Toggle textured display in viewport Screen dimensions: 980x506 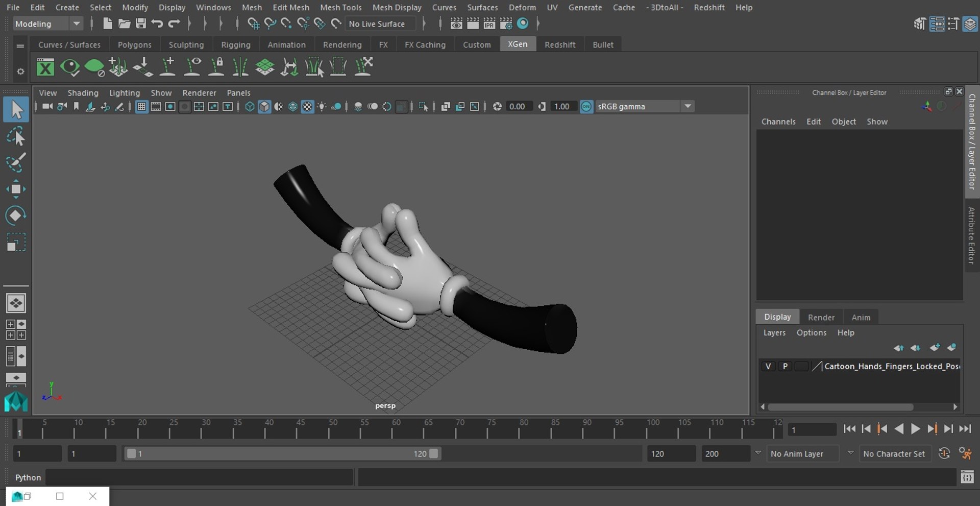click(307, 106)
